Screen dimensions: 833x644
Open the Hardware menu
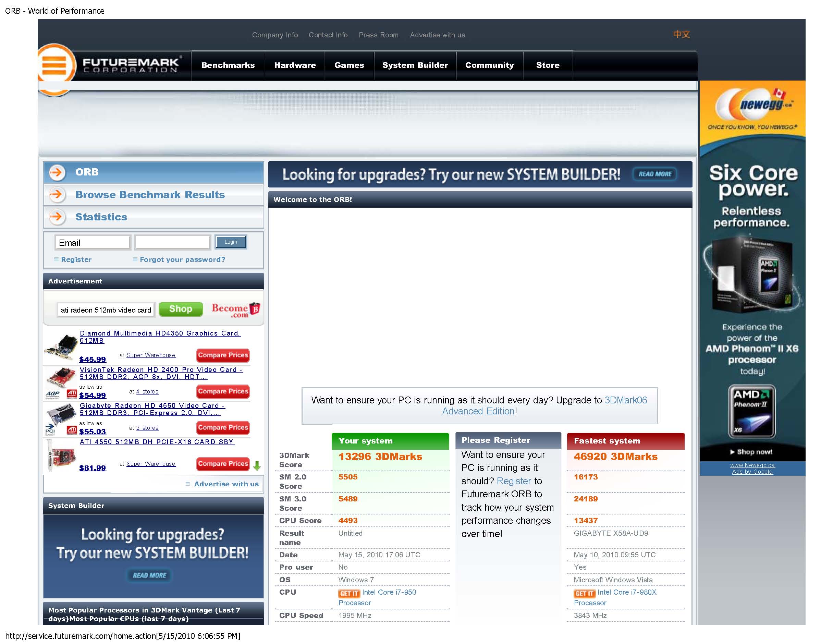click(295, 65)
